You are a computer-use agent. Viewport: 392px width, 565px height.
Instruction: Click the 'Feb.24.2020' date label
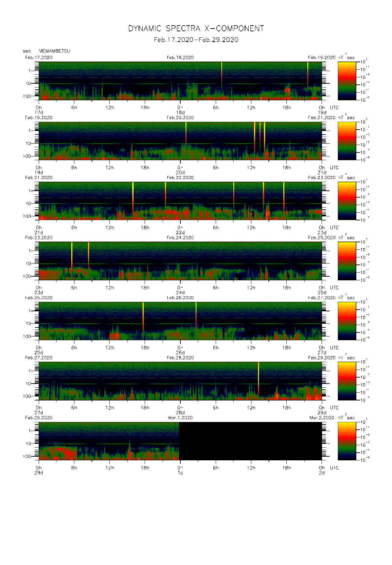(180, 238)
